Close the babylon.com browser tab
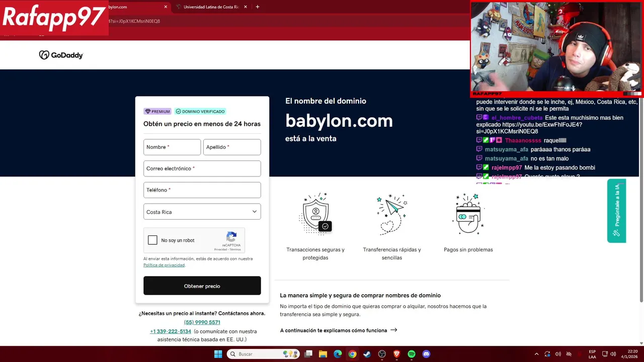The image size is (644, 362). coord(166,7)
